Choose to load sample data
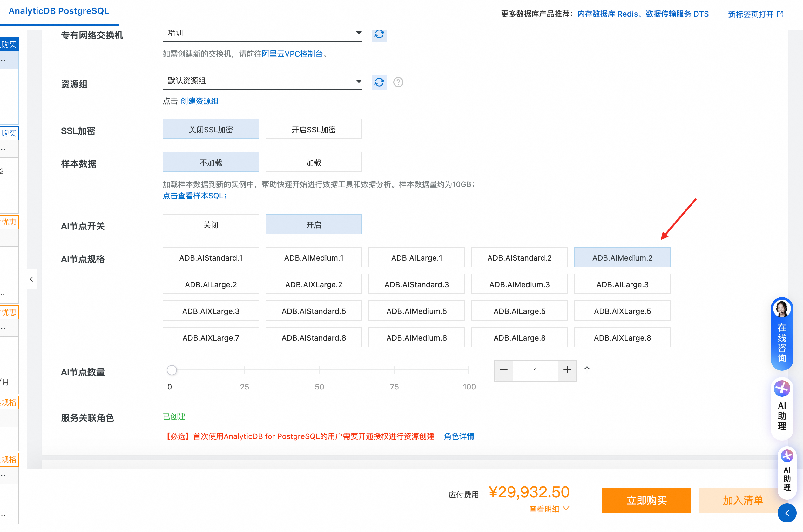The width and height of the screenshot is (803, 532). pyautogui.click(x=314, y=162)
